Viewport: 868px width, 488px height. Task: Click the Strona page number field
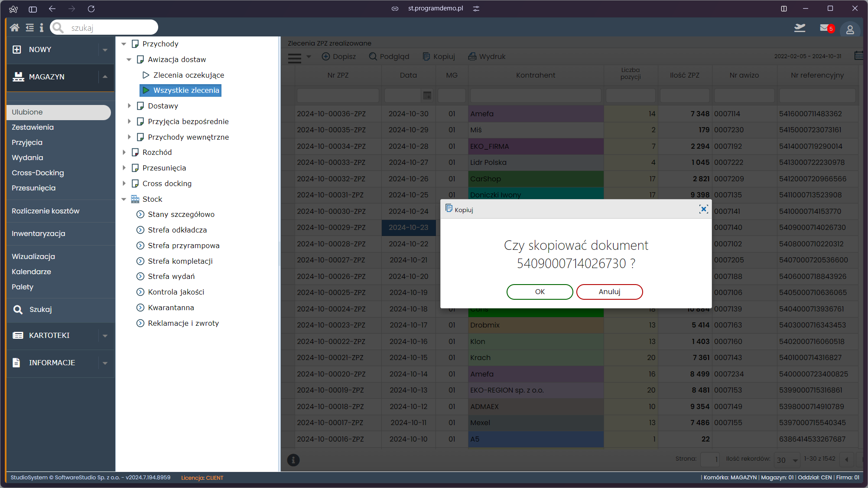click(710, 459)
